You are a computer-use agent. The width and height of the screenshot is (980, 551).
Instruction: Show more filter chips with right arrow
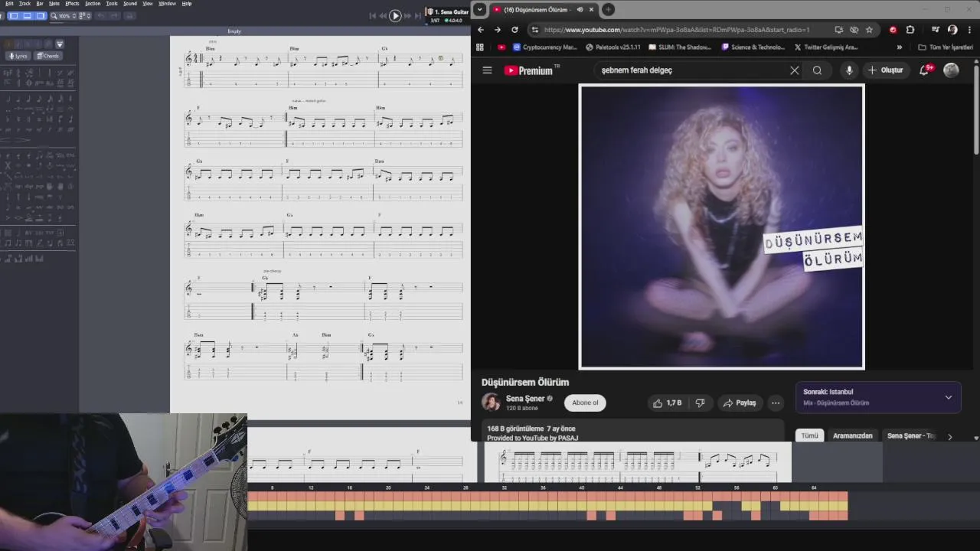[950, 437]
